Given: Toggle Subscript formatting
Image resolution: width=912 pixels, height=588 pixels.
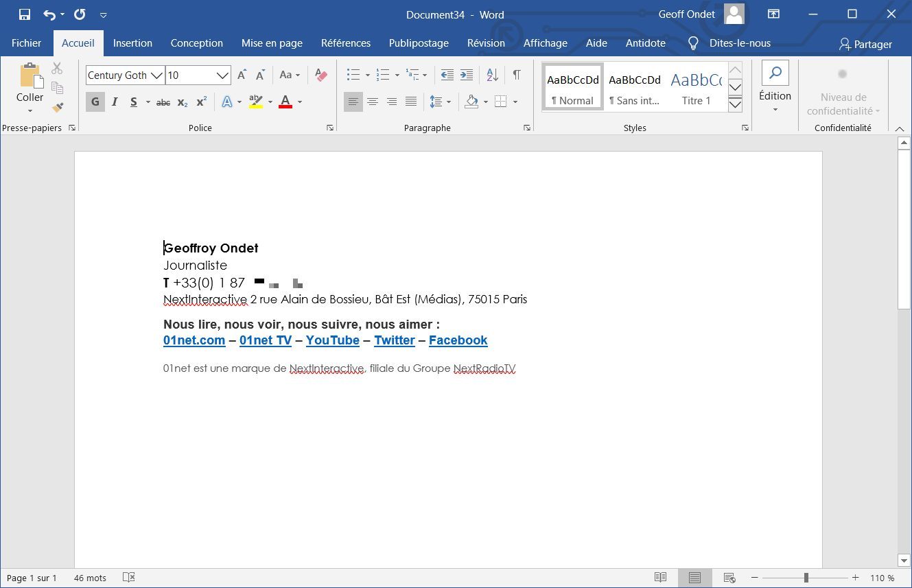Looking at the screenshot, I should pos(183,102).
